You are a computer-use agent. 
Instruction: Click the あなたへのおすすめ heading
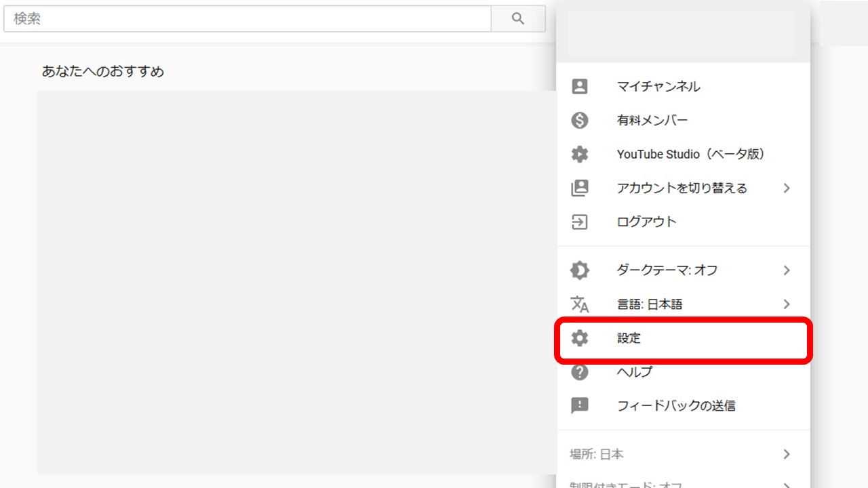[x=103, y=71]
